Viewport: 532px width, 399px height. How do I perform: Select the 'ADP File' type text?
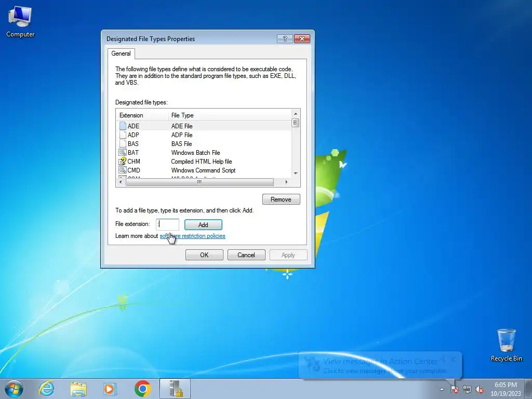tap(182, 135)
